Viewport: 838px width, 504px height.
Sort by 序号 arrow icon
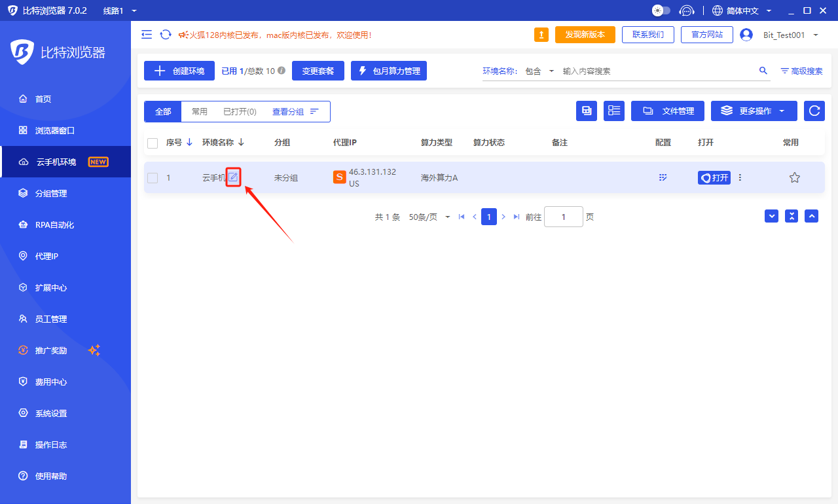pyautogui.click(x=190, y=143)
